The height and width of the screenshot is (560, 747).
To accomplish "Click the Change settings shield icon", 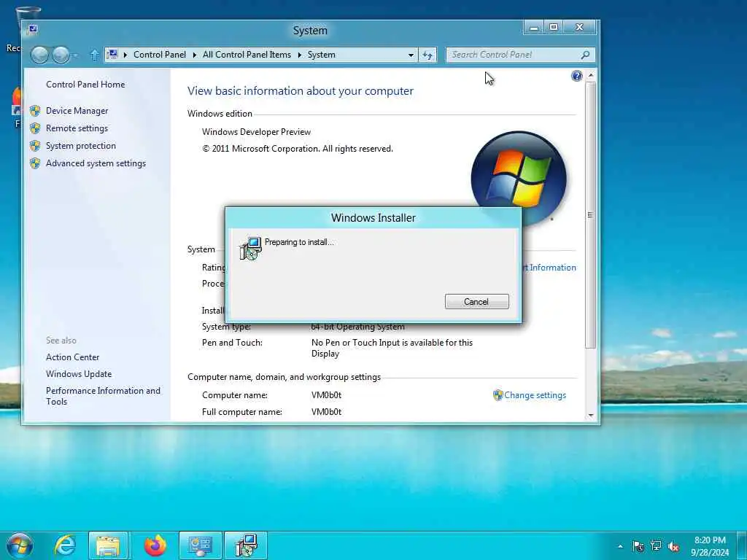I will [498, 395].
